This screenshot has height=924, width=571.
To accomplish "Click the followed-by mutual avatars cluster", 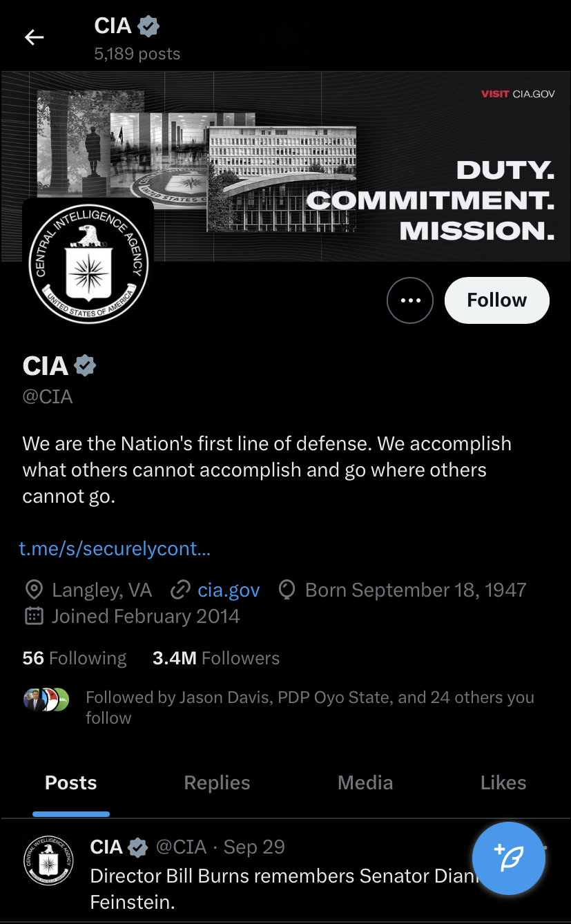I will tap(46, 700).
